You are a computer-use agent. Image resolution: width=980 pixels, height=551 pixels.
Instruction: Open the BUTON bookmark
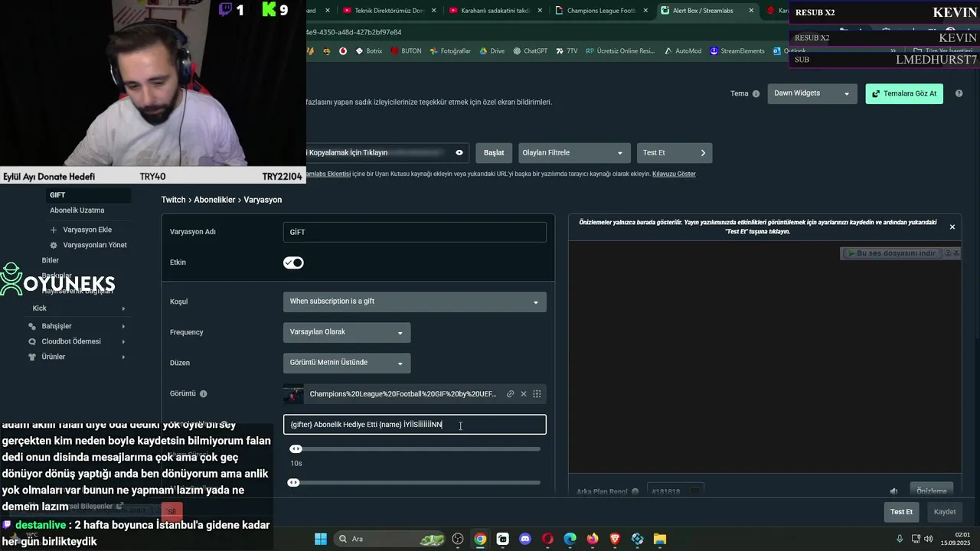pyautogui.click(x=406, y=51)
